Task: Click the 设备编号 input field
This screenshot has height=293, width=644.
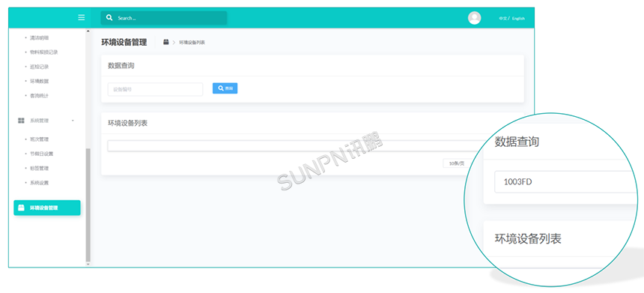Action: [155, 89]
